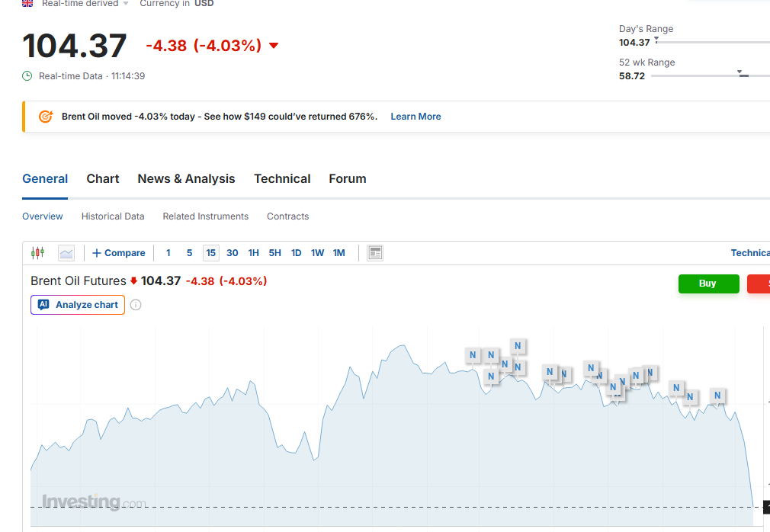The height and width of the screenshot is (532, 770).
Task: Select the candlestick chart type icon
Action: click(37, 253)
